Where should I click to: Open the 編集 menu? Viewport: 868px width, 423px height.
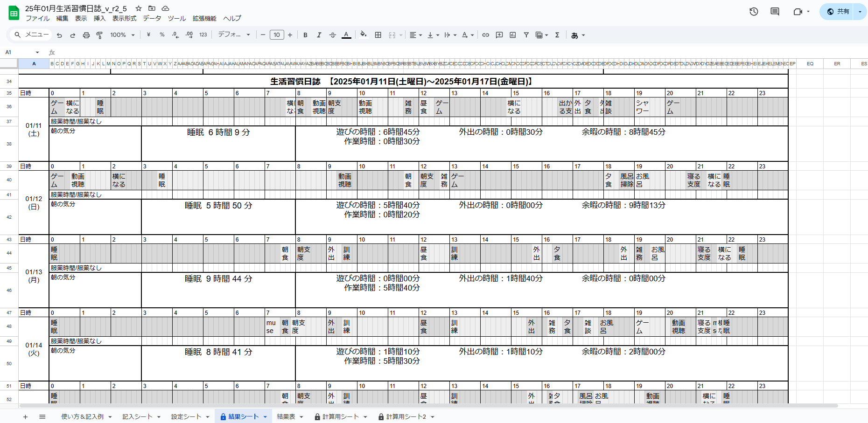(x=63, y=19)
